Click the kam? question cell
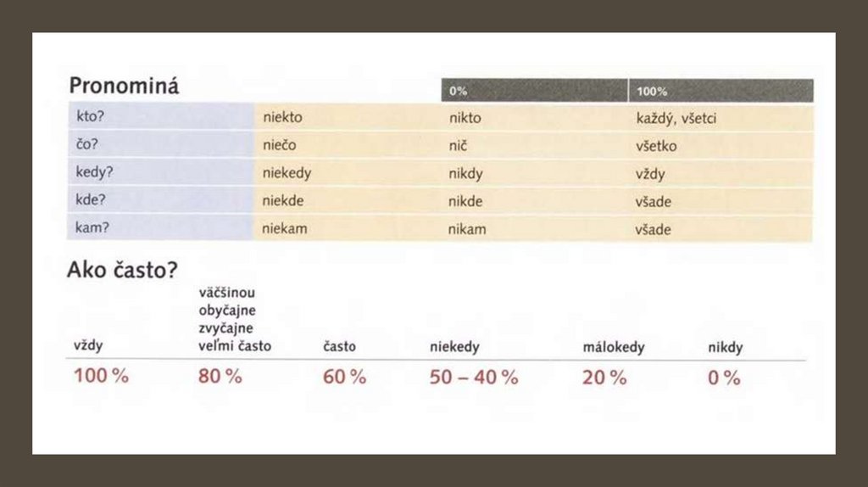 point(93,228)
